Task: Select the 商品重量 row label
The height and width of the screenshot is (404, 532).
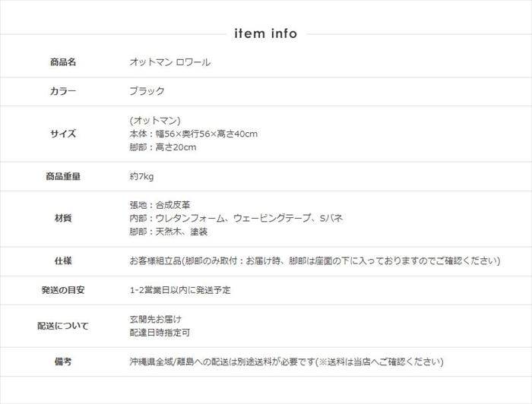Action: coord(63,176)
